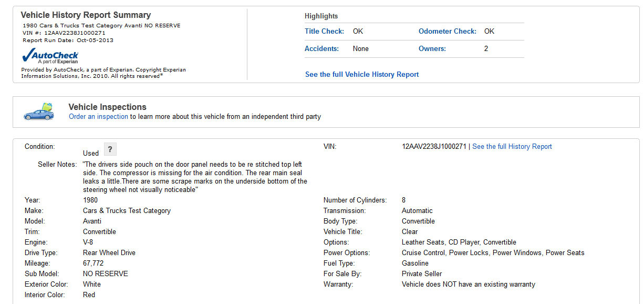The height and width of the screenshot is (304, 644).
Task: Click the Power Options value list
Action: click(x=493, y=253)
